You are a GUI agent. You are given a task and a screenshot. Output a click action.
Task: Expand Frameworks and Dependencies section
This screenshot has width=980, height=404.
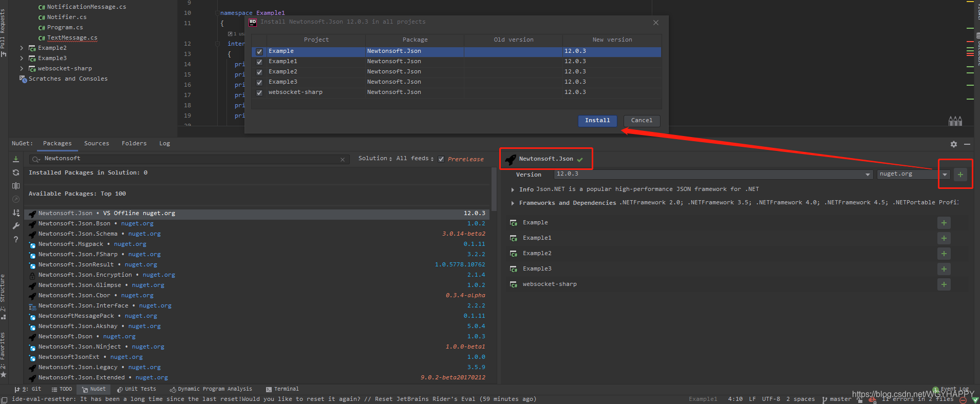pyautogui.click(x=513, y=203)
